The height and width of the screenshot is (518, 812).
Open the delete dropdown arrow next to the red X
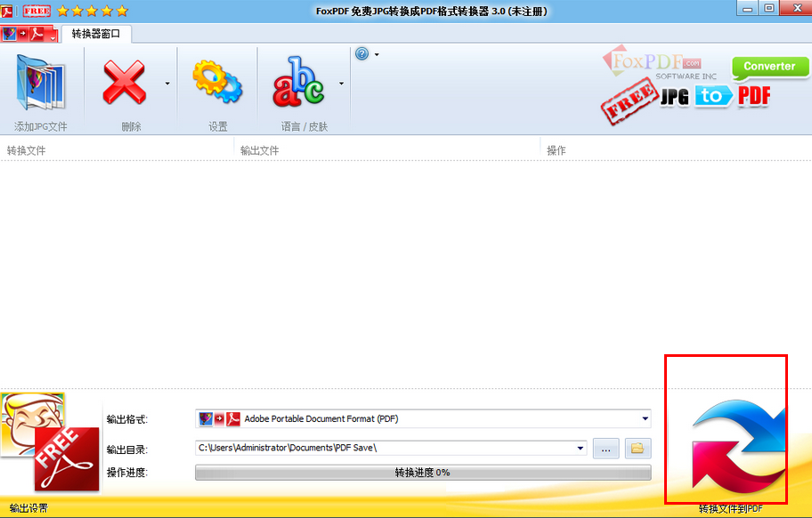pos(167,84)
